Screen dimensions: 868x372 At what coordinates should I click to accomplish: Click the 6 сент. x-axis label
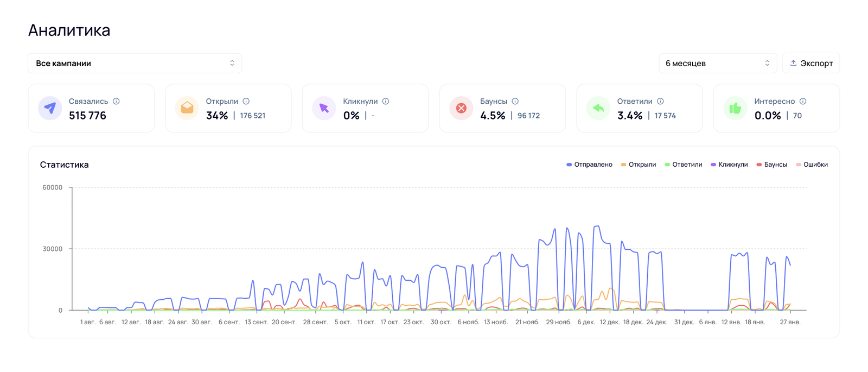(x=229, y=322)
